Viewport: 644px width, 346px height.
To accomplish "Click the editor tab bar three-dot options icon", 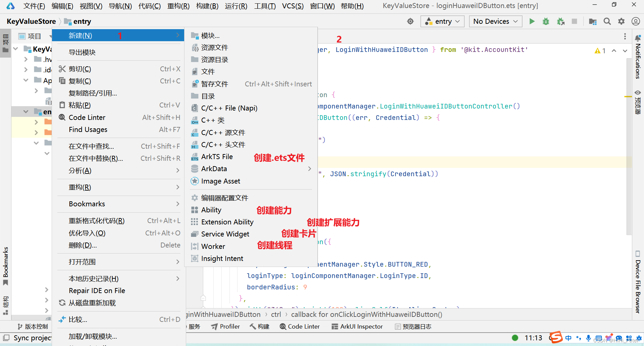I will click(625, 36).
